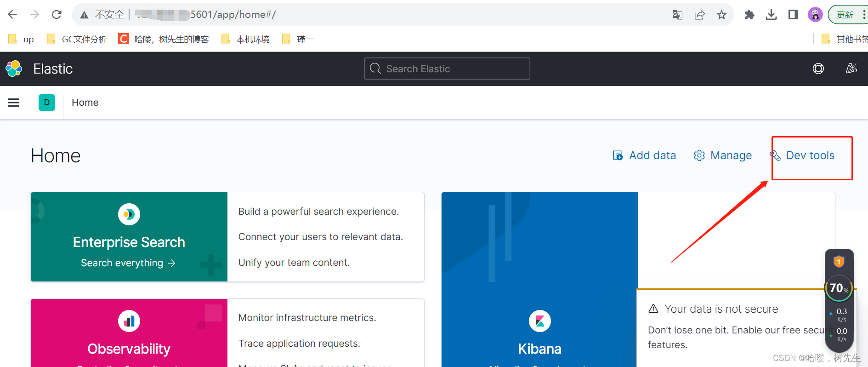
Task: Click 'Connect your users to relevant data.' text
Action: (x=321, y=237)
